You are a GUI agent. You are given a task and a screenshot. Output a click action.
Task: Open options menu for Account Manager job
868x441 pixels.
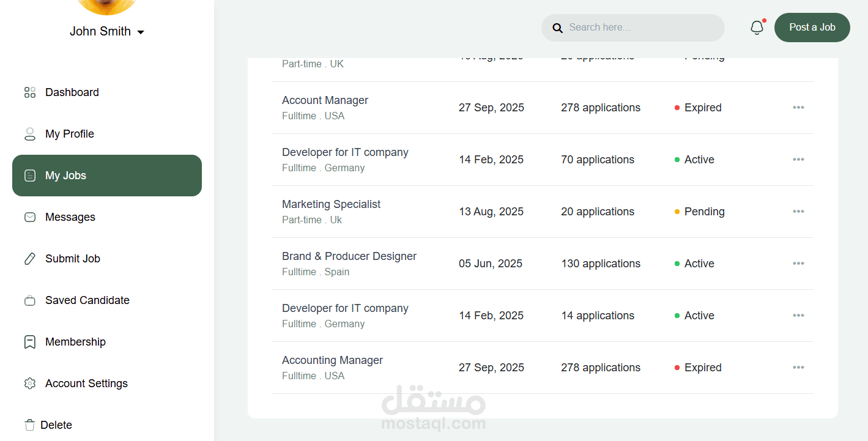point(798,108)
